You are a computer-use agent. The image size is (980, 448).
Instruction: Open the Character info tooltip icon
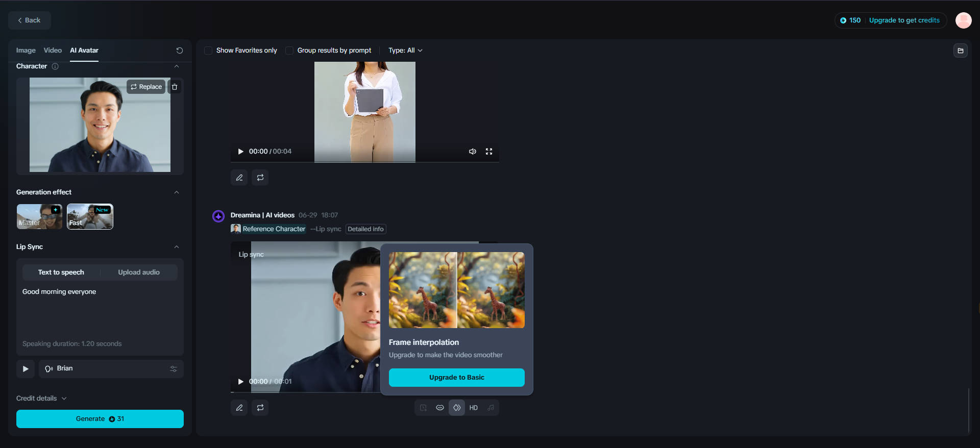(55, 66)
